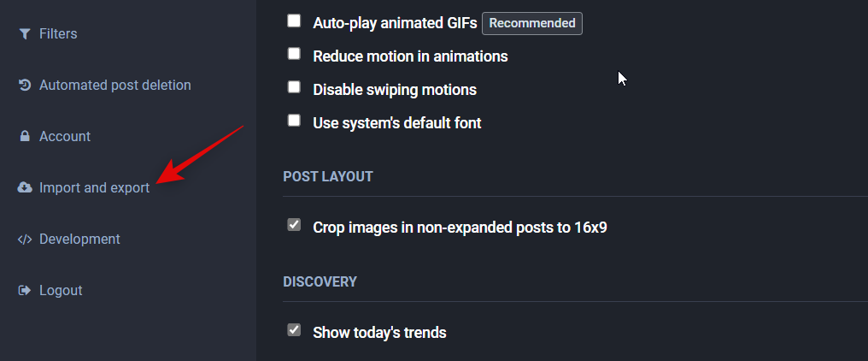Screen dimensions: 868x361
Task: Click the funnel icon beside Filters
Action: click(24, 34)
